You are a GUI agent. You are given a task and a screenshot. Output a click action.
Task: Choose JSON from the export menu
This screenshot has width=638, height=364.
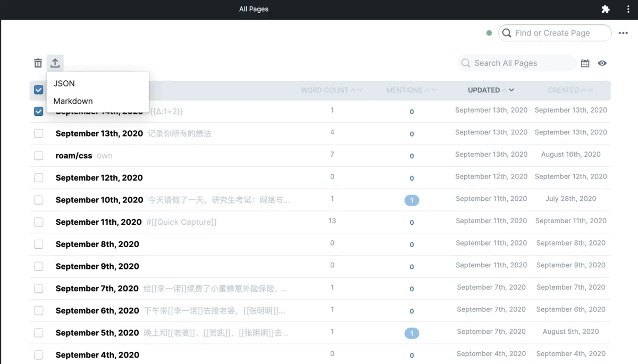click(64, 83)
